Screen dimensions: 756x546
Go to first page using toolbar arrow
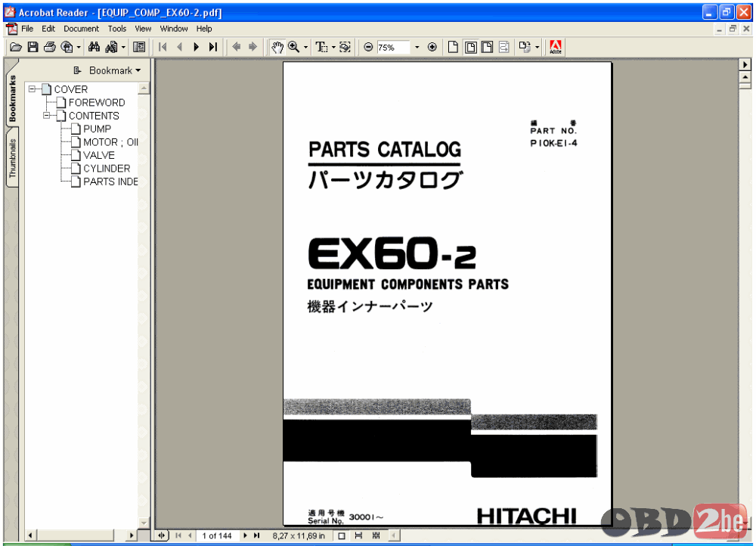point(163,47)
